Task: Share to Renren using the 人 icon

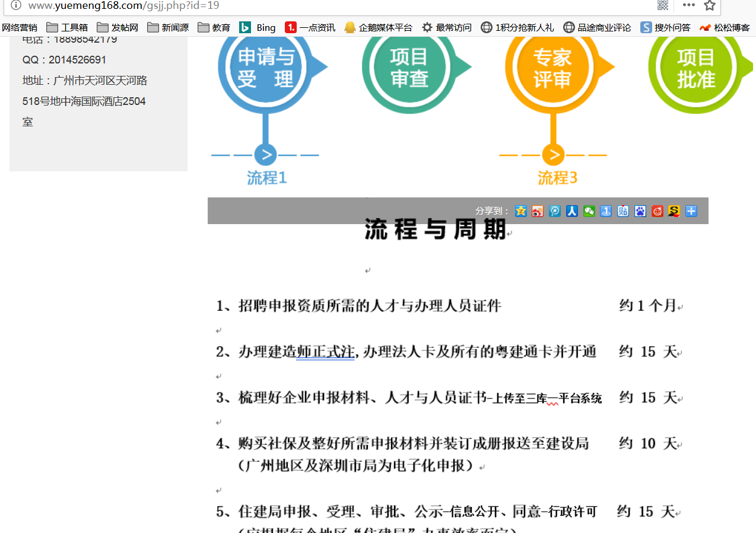Action: (571, 211)
